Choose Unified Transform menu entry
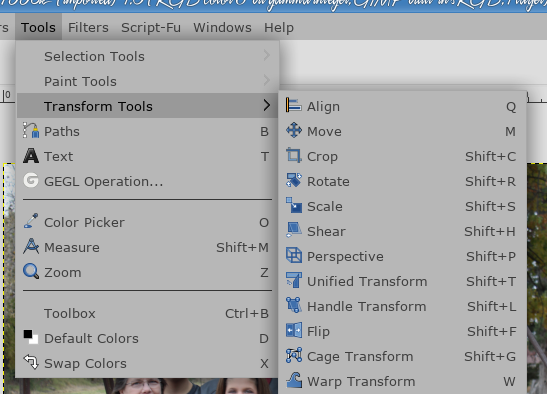Image resolution: width=547 pixels, height=394 pixels. pos(402,281)
